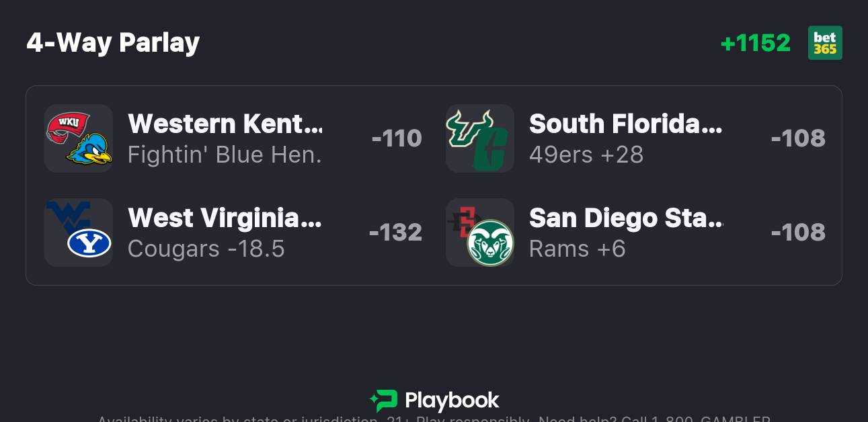Click the bet365 sportsbook logo
868x422 pixels.
(x=825, y=43)
